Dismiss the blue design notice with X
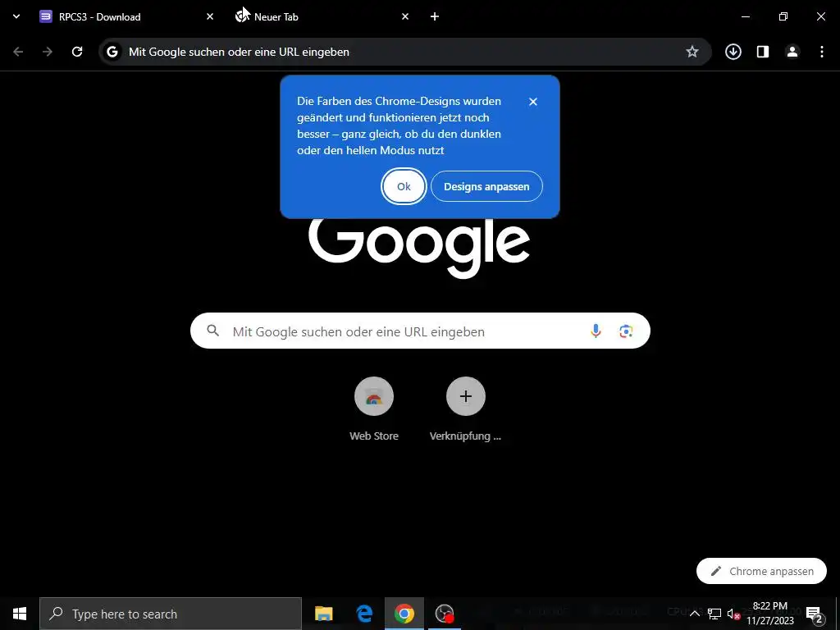This screenshot has width=840, height=630. click(x=533, y=101)
